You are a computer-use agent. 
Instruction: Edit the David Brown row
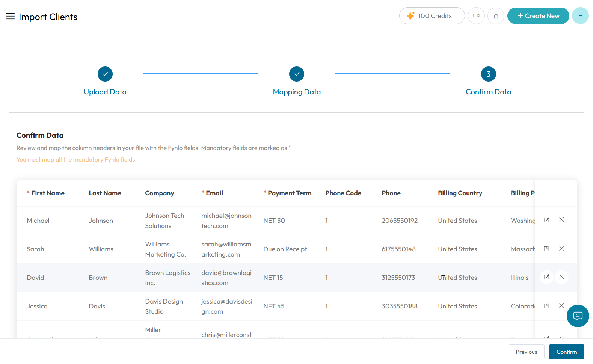pyautogui.click(x=546, y=277)
